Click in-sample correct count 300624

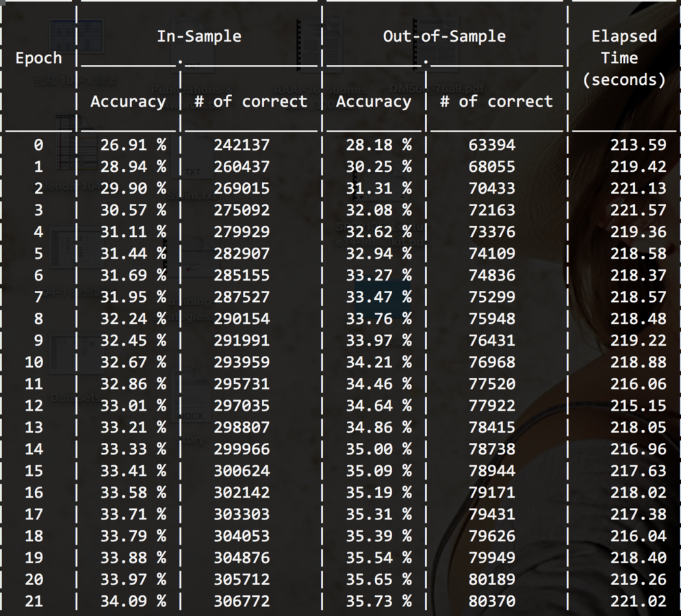point(242,471)
